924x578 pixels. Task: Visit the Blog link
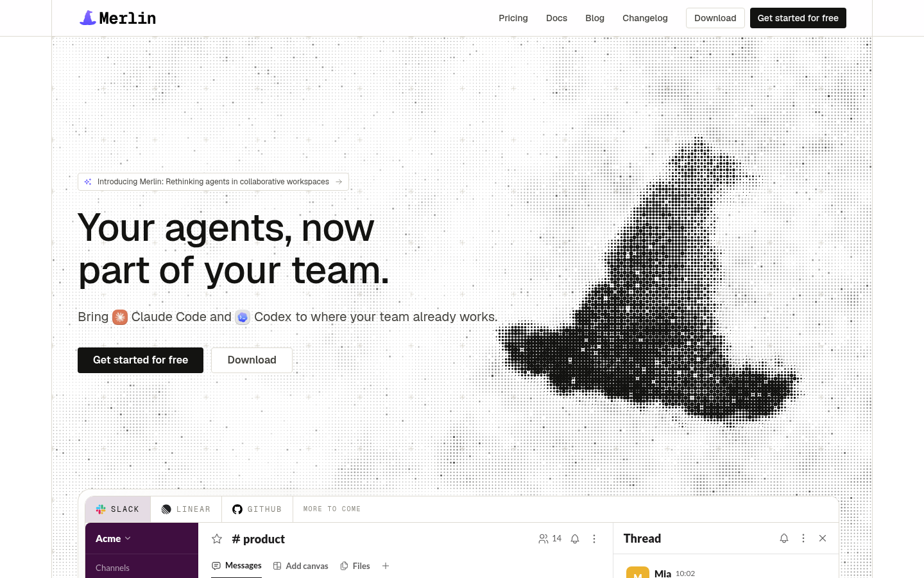click(x=595, y=18)
